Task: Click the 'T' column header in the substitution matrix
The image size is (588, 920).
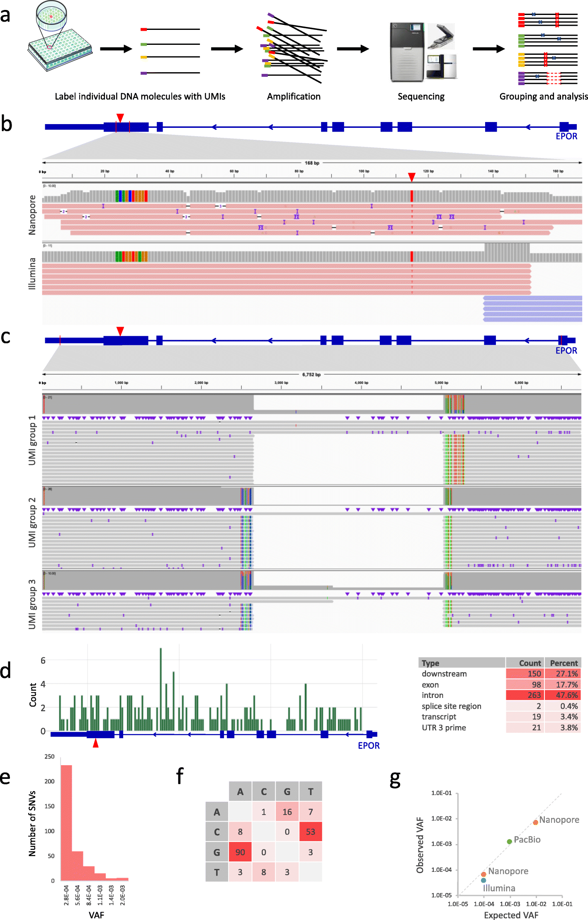Action: tap(311, 791)
